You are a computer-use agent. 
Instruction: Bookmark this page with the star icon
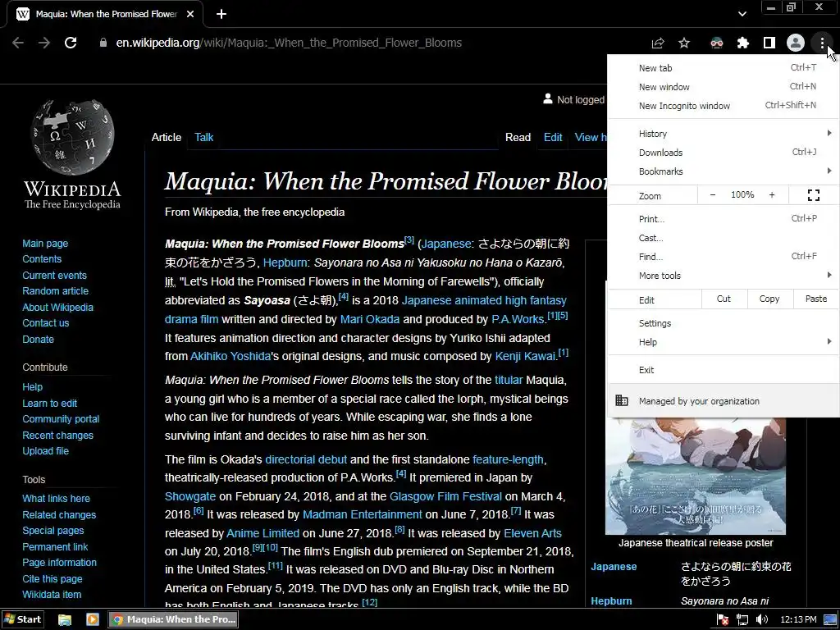pyautogui.click(x=684, y=43)
